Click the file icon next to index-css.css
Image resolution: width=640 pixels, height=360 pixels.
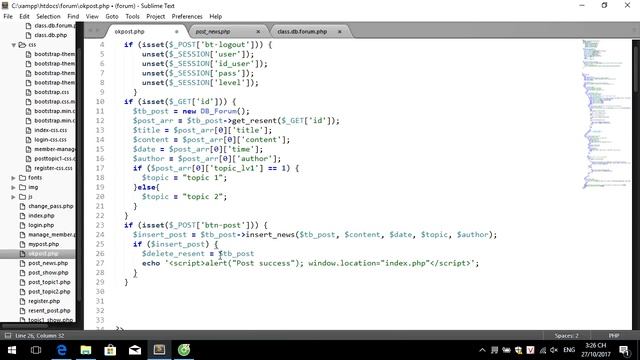(28, 130)
